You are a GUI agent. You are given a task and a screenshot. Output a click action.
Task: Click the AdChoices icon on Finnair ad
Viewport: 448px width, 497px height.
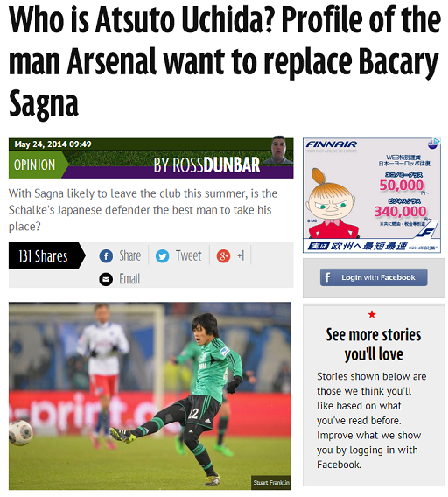[x=433, y=143]
